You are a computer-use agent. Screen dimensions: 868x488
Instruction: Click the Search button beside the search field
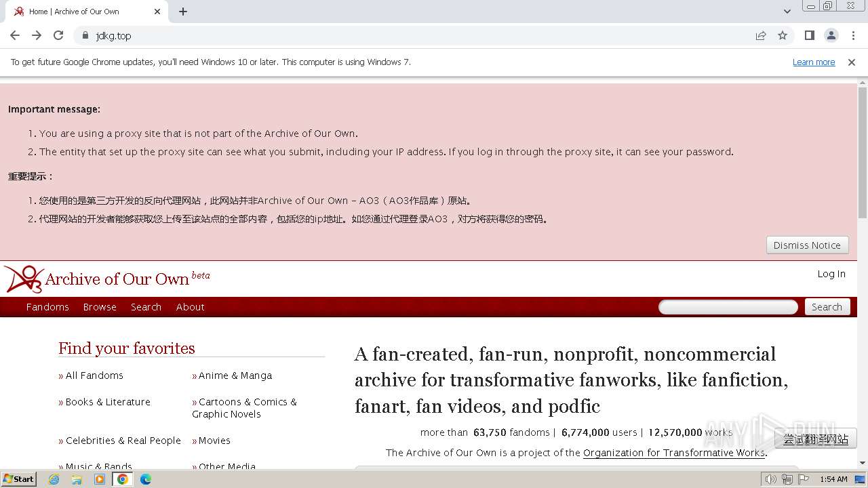(827, 307)
